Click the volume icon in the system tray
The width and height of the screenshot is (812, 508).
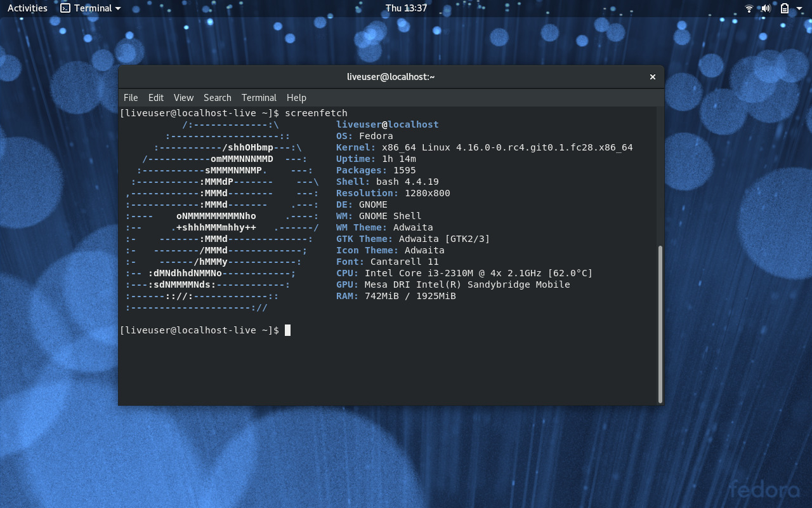[765, 8]
